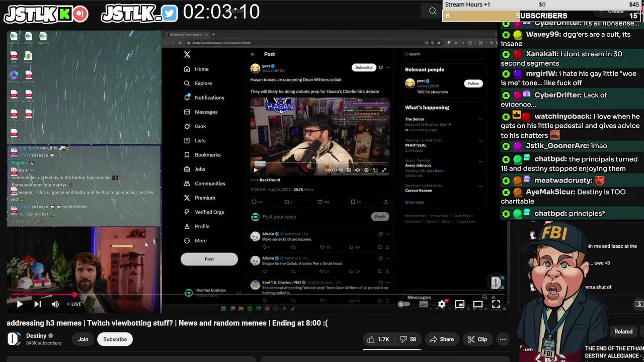Play the embedded Hasan clip on X
Image resolution: width=644 pixels, height=362 pixels.
click(x=256, y=170)
